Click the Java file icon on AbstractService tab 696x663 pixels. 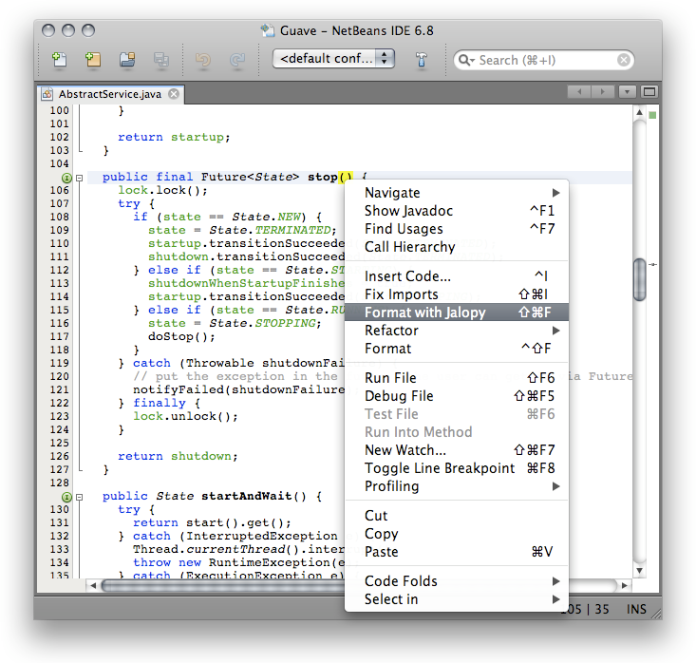[47, 94]
